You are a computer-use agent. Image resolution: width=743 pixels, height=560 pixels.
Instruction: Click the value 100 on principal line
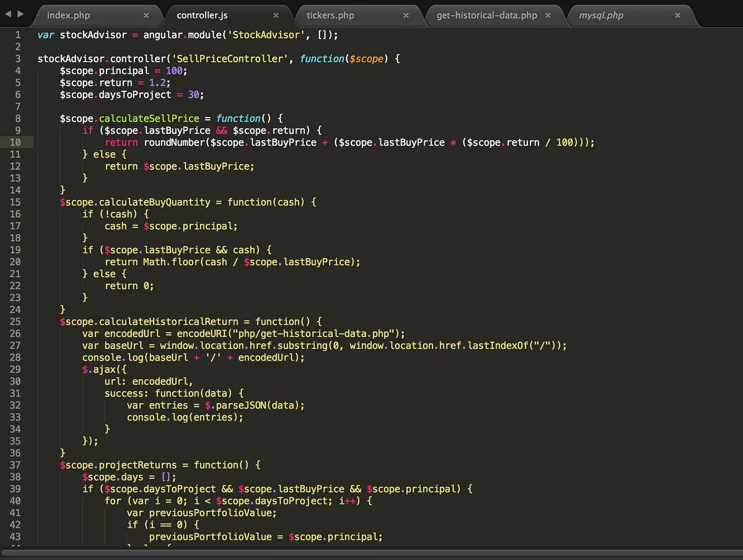174,71
